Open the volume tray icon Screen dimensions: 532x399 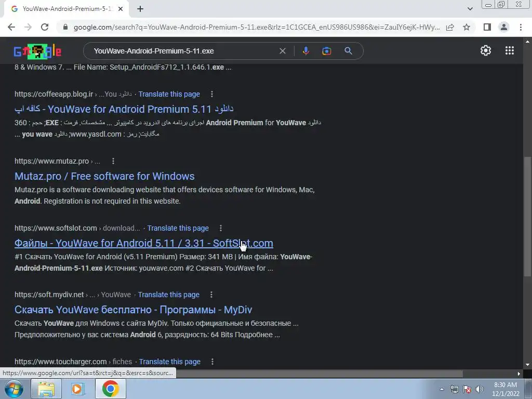coord(479,389)
